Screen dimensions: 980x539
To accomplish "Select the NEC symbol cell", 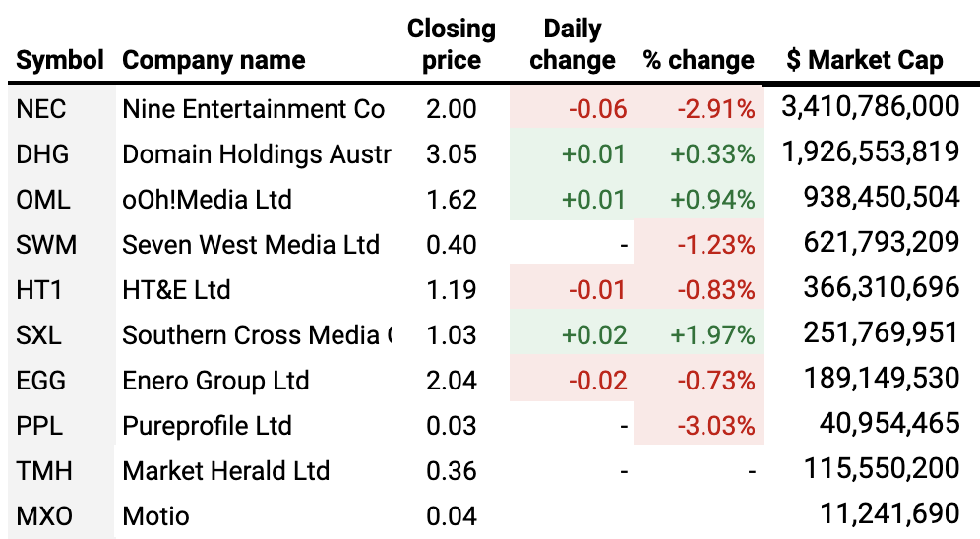I will [x=41, y=109].
